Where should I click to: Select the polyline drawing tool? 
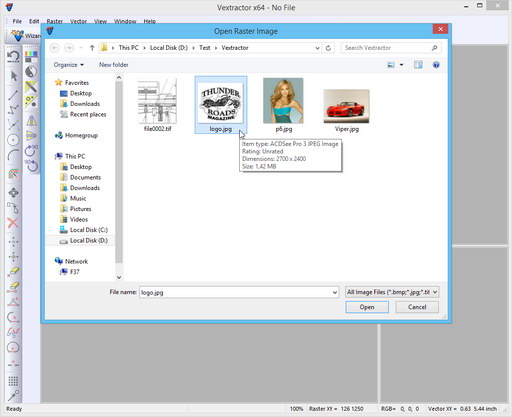(x=13, y=110)
